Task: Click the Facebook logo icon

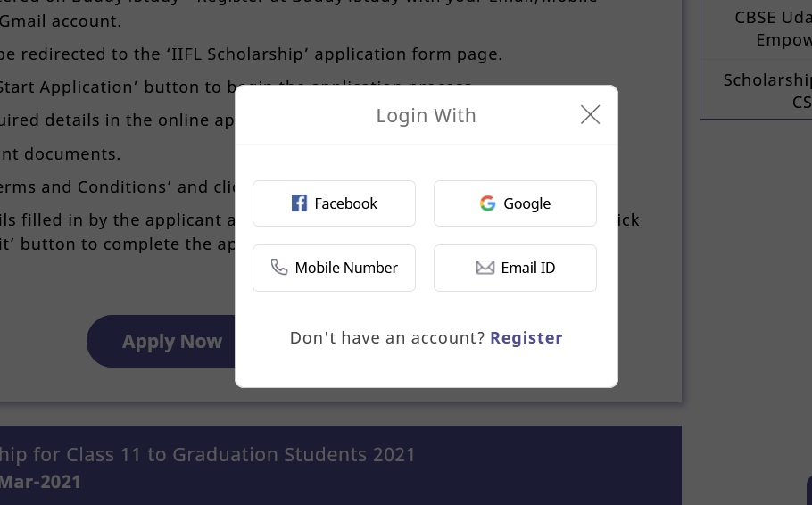Action: [x=299, y=203]
